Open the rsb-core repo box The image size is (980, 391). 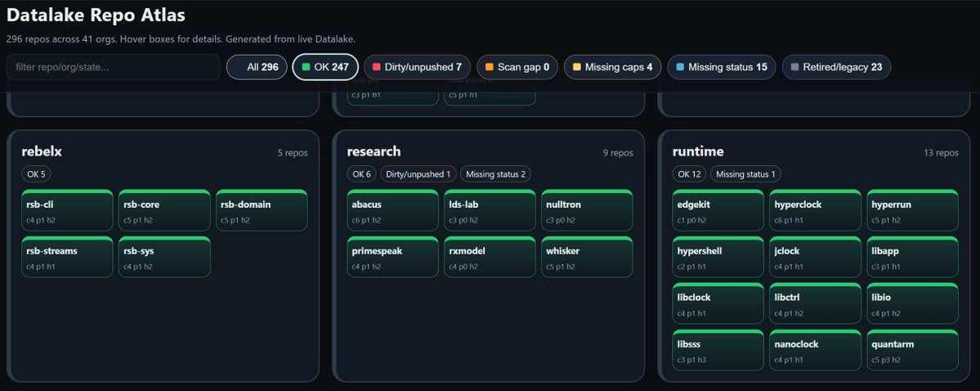(x=164, y=210)
